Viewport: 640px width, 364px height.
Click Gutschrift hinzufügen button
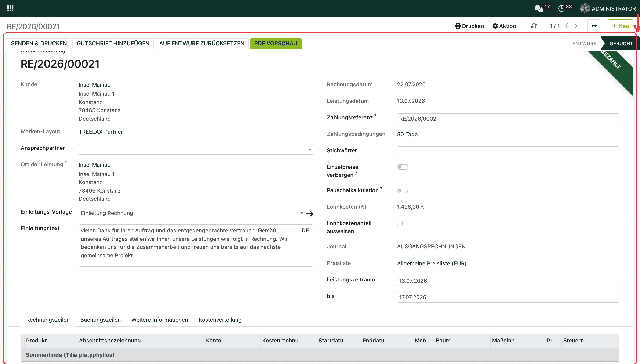pos(113,44)
